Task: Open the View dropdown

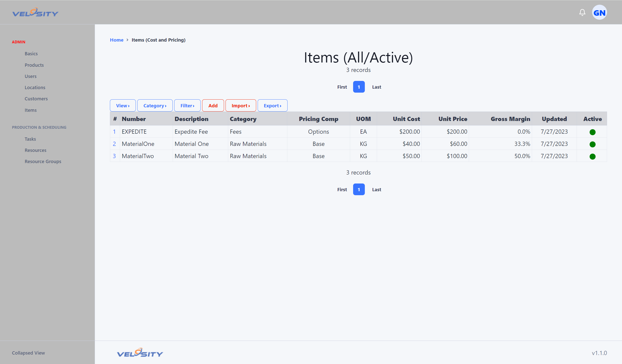Action: tap(123, 106)
